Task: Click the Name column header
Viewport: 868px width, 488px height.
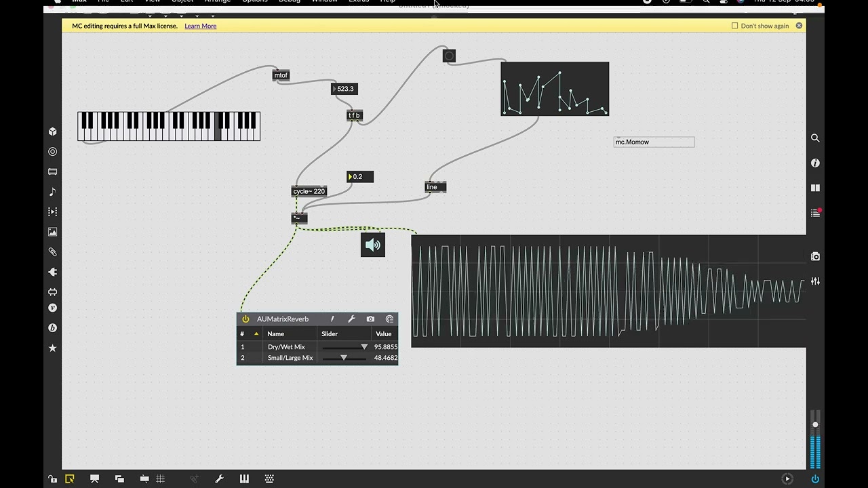Action: pos(275,333)
